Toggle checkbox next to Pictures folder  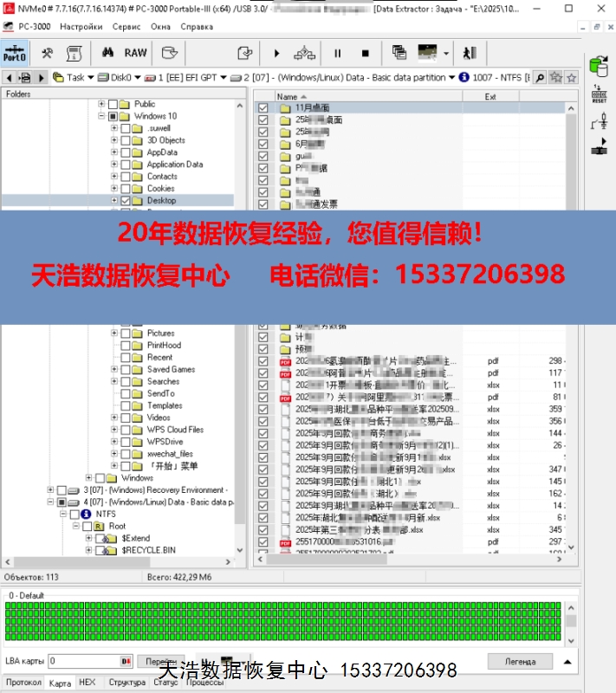click(126, 334)
